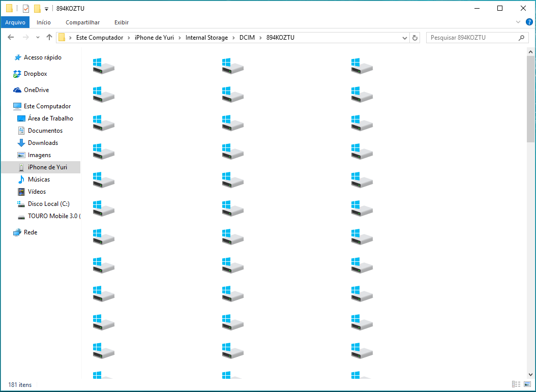Open the help question mark icon

(529, 22)
